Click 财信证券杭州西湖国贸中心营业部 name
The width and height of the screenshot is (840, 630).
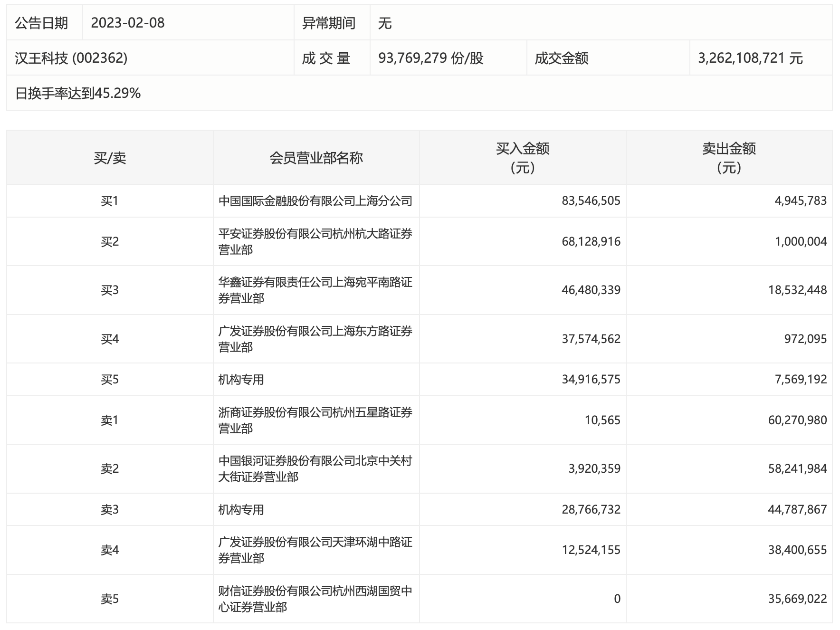coord(315,599)
